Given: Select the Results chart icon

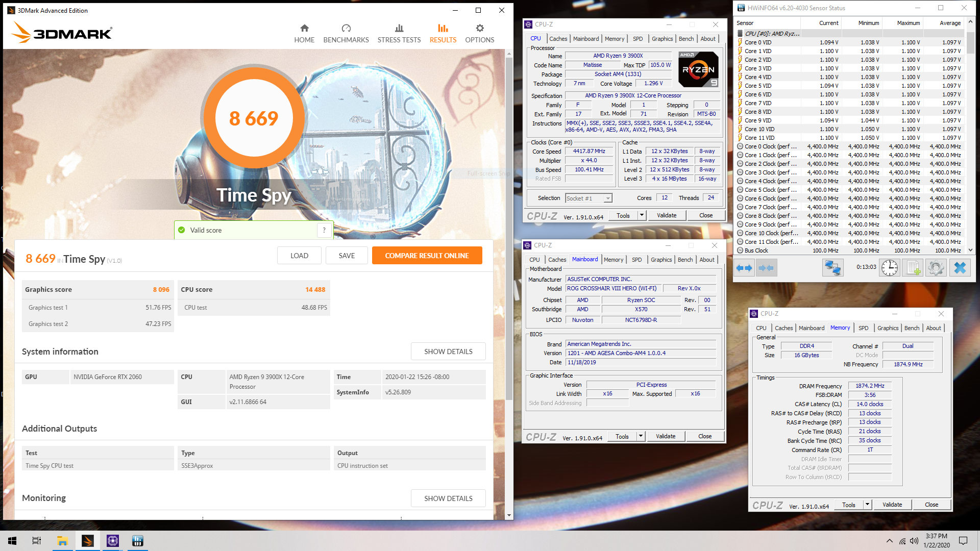Looking at the screenshot, I should pos(443,28).
